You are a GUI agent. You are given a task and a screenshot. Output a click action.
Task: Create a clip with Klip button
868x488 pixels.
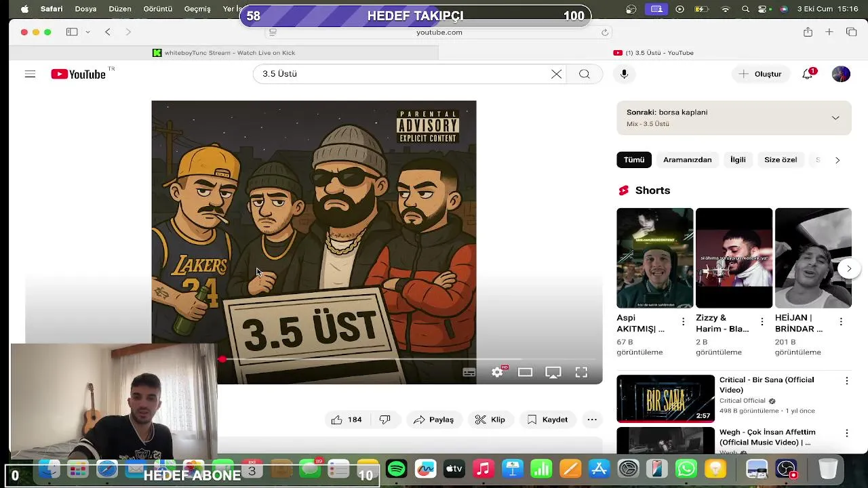click(490, 420)
